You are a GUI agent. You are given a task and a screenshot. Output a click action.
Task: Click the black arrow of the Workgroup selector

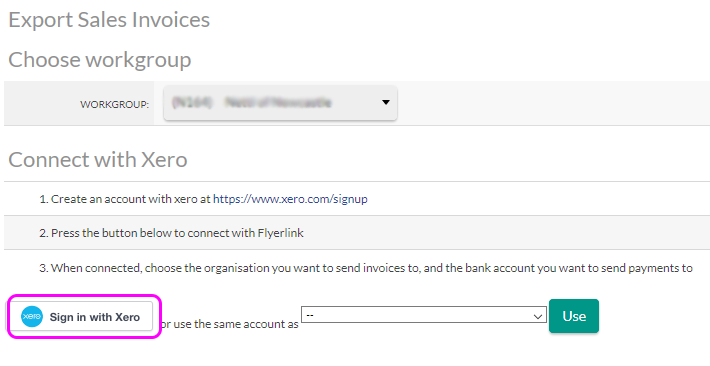(x=385, y=102)
